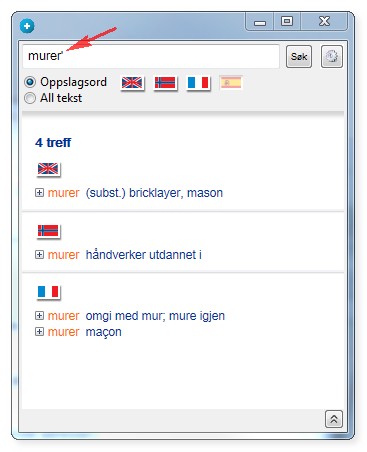Viewport: 367px width, 452px height.
Task: Click the French flag in results section
Action: (x=48, y=292)
